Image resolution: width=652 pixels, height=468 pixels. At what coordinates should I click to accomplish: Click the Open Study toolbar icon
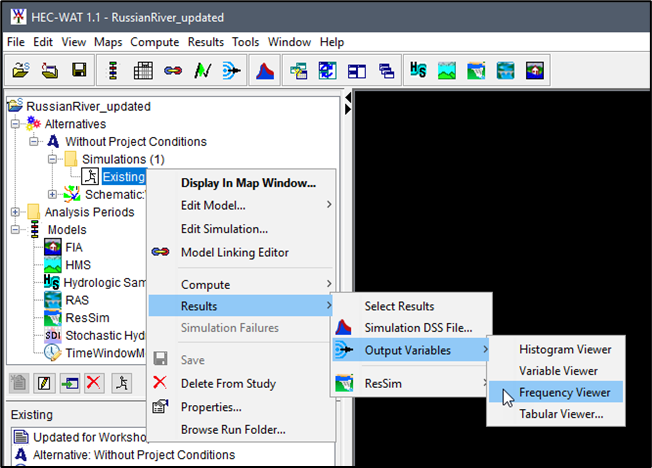21,70
